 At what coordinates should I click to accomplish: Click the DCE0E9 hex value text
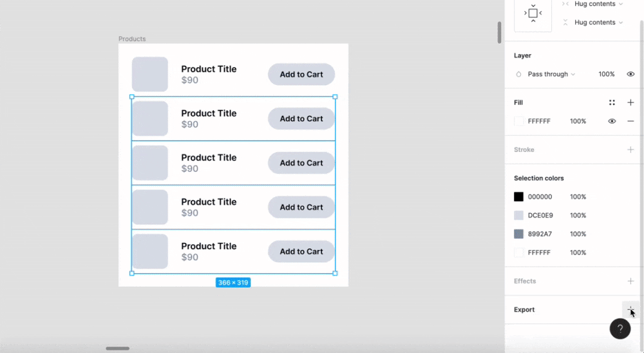(540, 215)
